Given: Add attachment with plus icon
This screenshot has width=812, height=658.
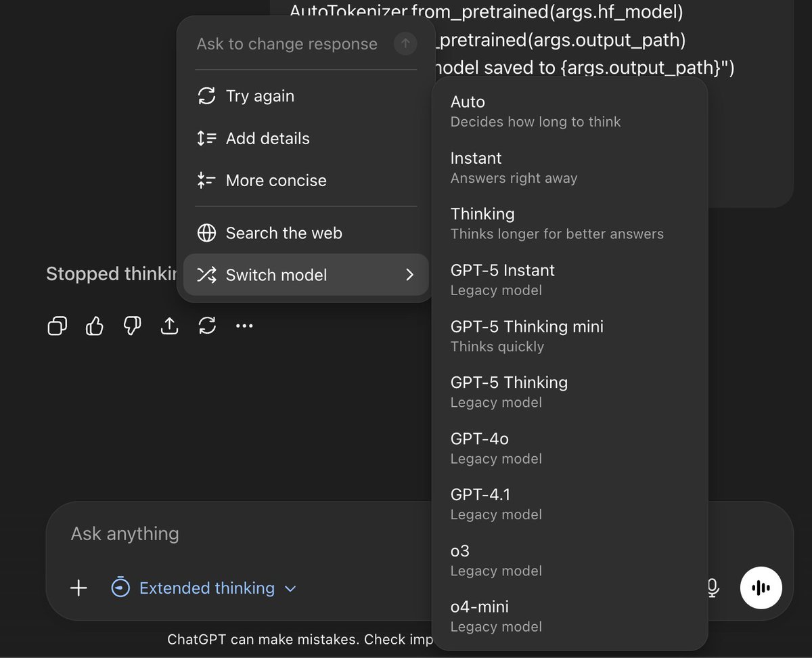Looking at the screenshot, I should [79, 588].
